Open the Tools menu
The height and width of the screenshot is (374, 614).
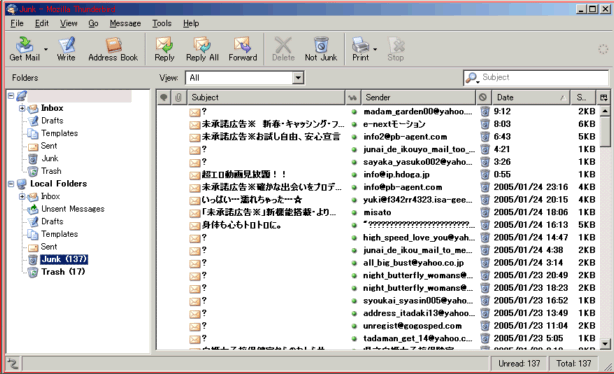162,23
